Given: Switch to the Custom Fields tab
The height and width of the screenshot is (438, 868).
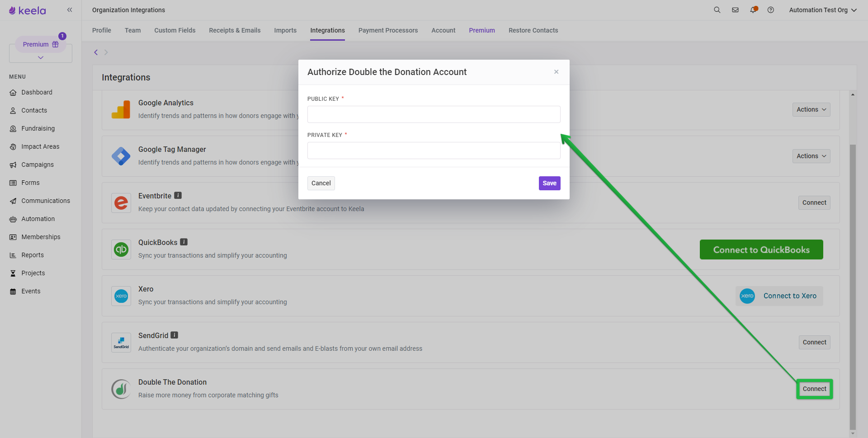Looking at the screenshot, I should [175, 30].
